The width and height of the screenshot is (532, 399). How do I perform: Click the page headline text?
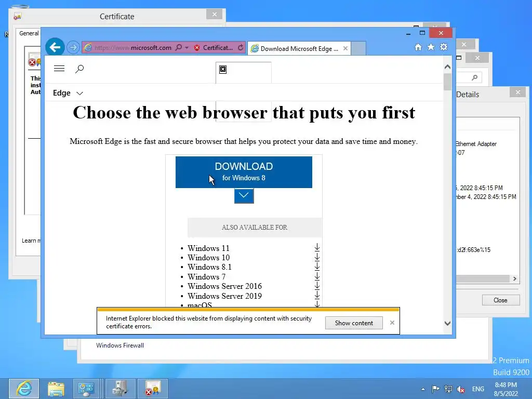pyautogui.click(x=244, y=112)
